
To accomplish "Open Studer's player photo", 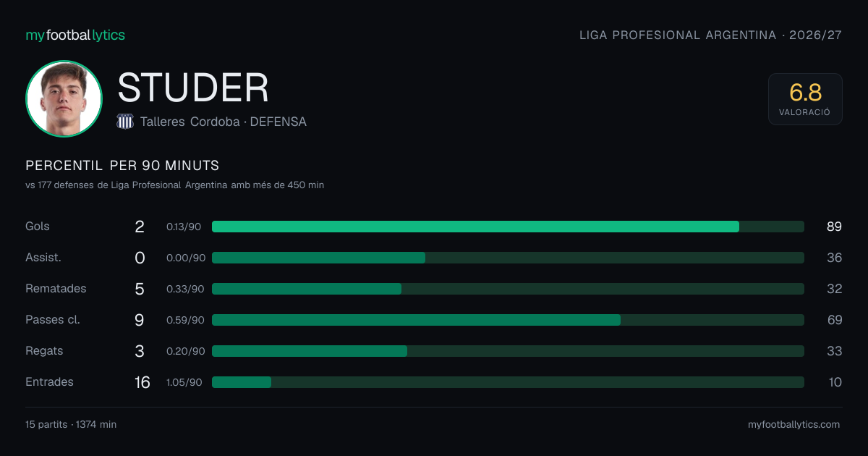I will [64, 98].
